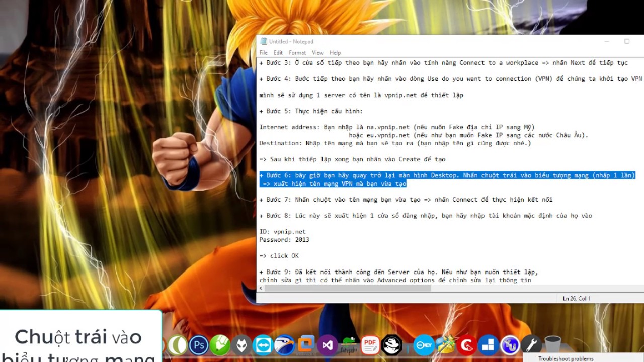
Task: Open the purple Yu dock icon
Action: [x=510, y=345]
